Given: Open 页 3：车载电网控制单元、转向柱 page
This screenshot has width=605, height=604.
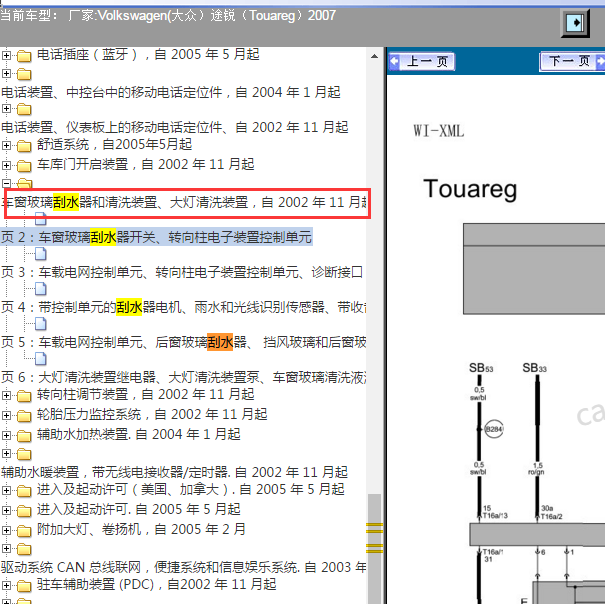Looking at the screenshot, I should (x=182, y=272).
